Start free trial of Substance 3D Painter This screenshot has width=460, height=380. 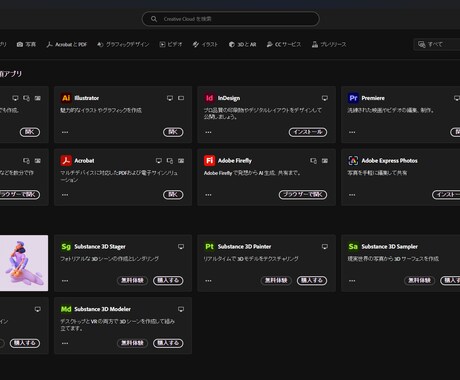point(276,281)
